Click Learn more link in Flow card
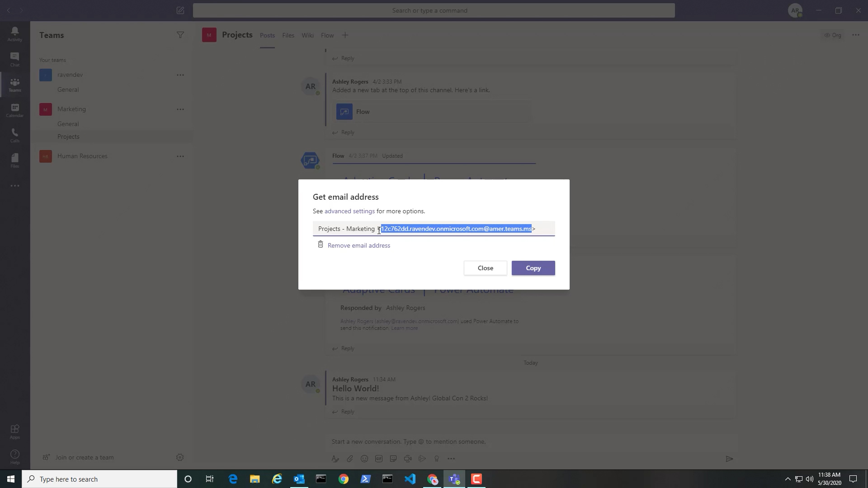868x488 pixels. 405,328
